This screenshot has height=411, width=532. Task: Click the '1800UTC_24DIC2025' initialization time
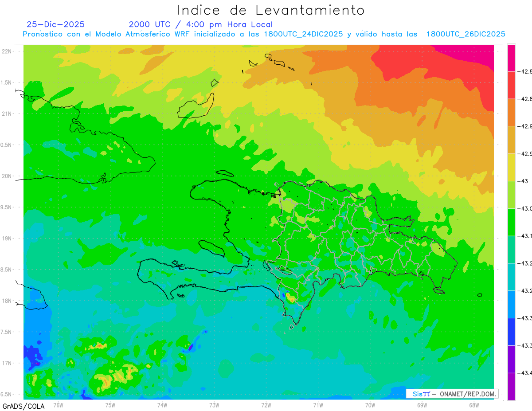(x=303, y=34)
